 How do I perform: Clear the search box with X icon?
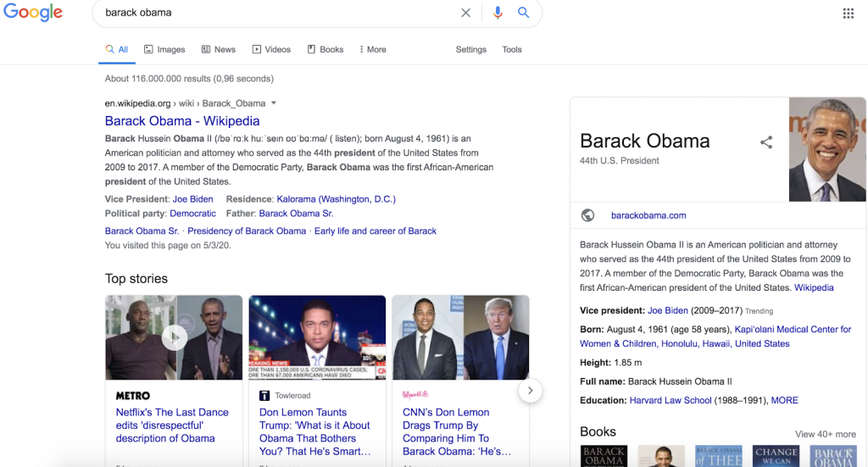coord(465,13)
